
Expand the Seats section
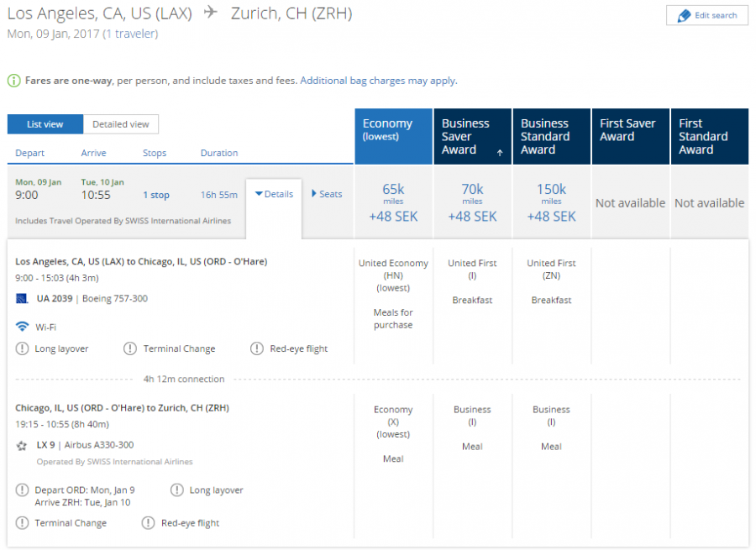327,194
